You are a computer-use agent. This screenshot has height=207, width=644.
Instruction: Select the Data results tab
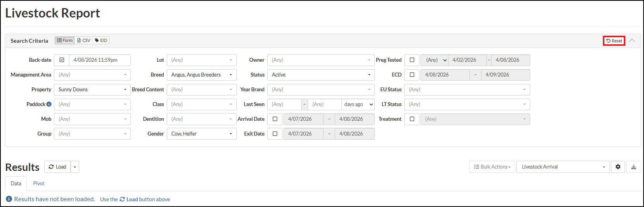16,183
